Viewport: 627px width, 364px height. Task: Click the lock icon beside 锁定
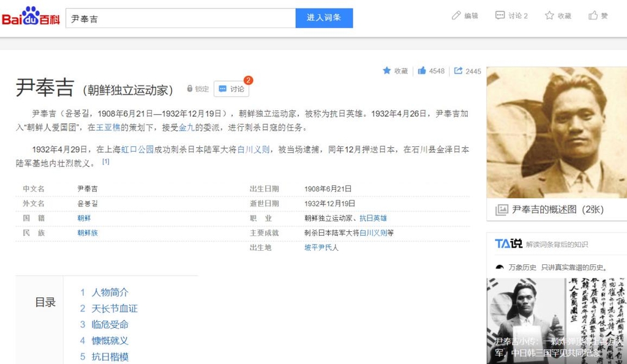click(190, 89)
